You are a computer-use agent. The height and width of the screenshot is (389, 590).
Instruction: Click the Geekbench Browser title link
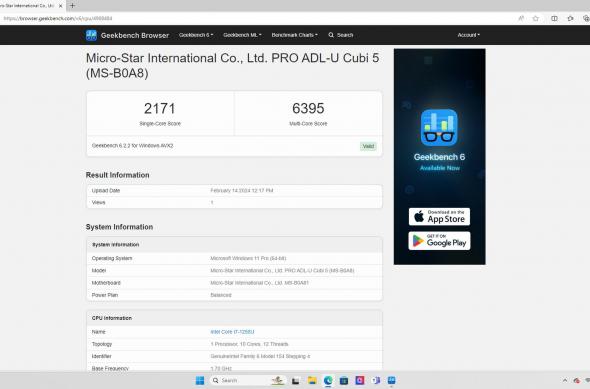[135, 35]
